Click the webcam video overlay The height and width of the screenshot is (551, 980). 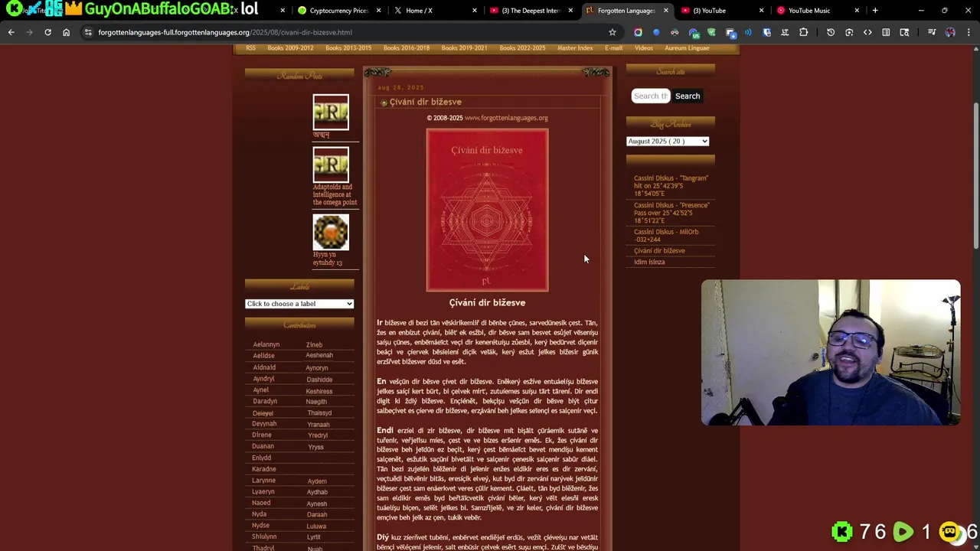831,352
